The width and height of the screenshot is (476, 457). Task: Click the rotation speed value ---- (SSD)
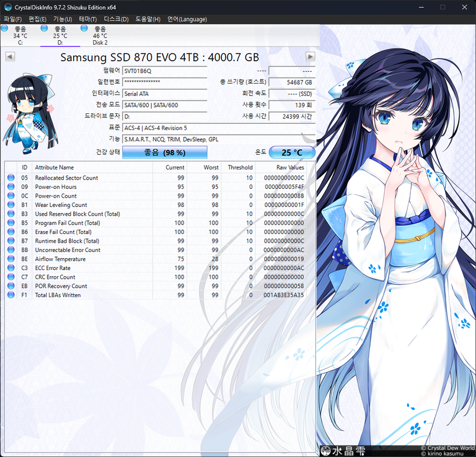[x=292, y=94]
